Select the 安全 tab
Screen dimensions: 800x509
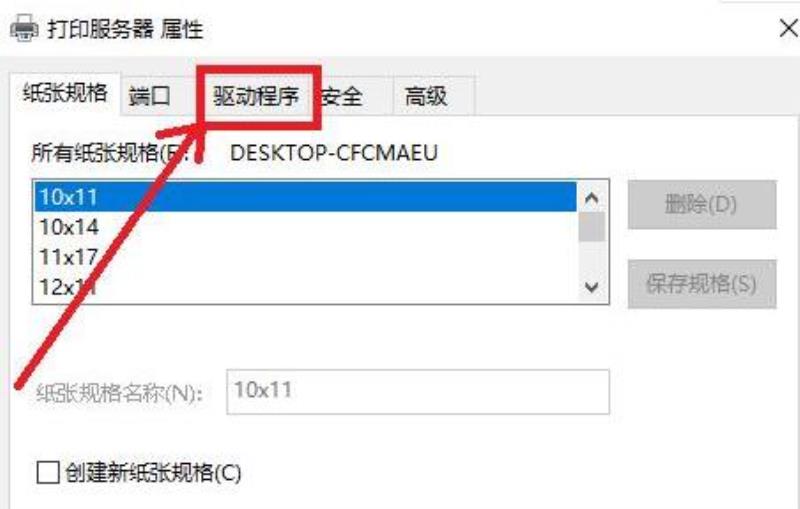click(x=342, y=96)
